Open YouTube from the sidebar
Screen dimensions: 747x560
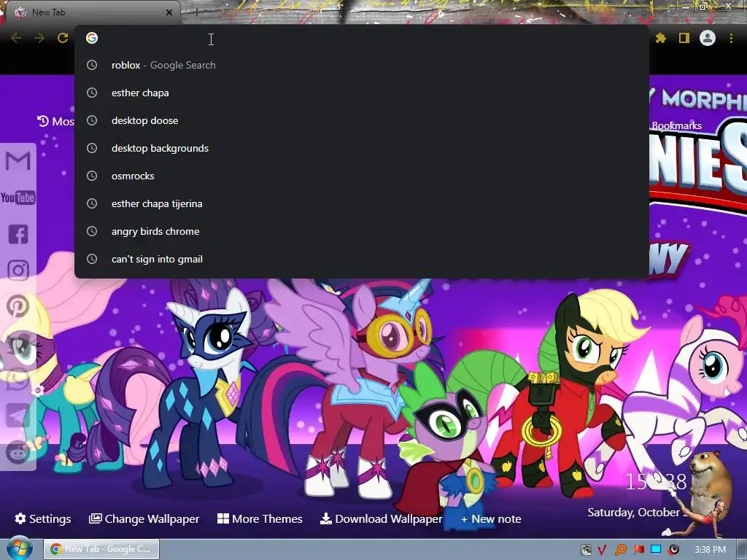pos(18,197)
